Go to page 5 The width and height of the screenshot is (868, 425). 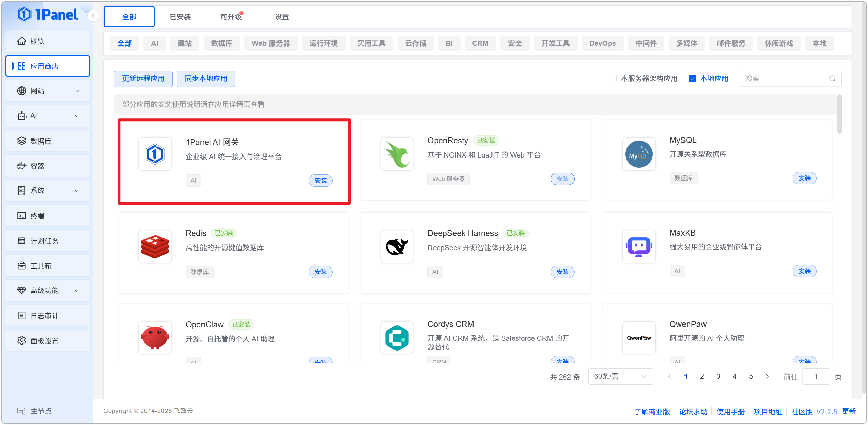click(x=751, y=376)
